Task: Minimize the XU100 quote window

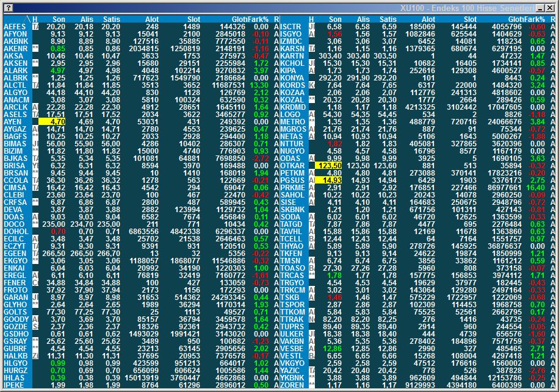Action: tap(541, 8)
